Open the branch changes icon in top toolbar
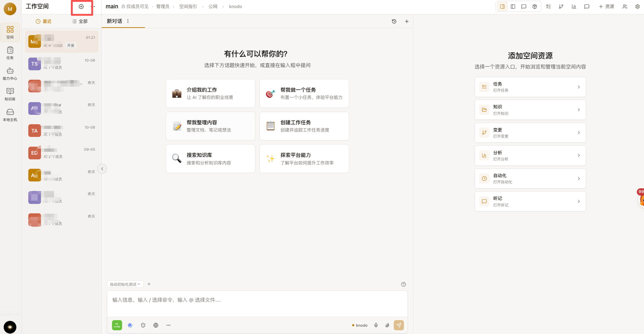This screenshot has height=334, width=644. click(561, 6)
